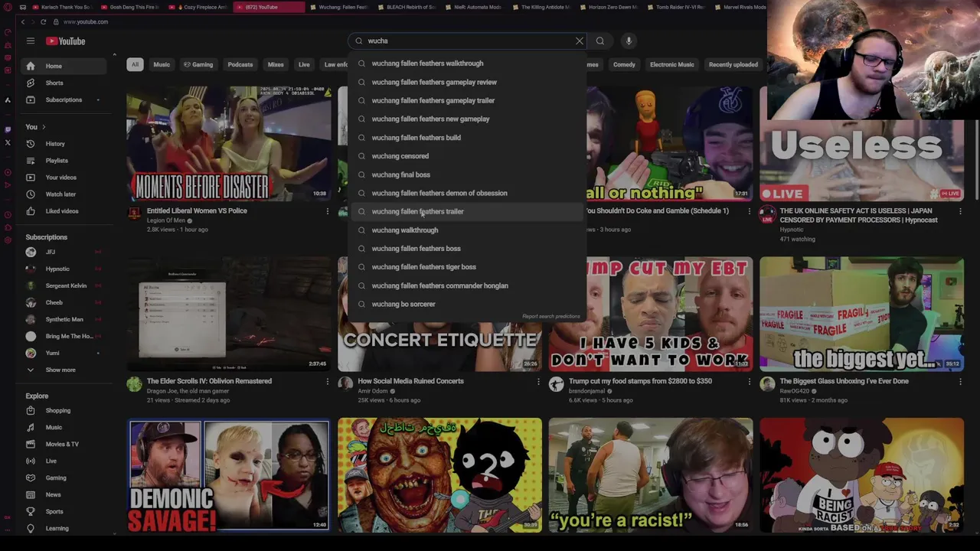
Task: Choose suggestion wuchang bo sorcerer
Action: click(x=467, y=304)
